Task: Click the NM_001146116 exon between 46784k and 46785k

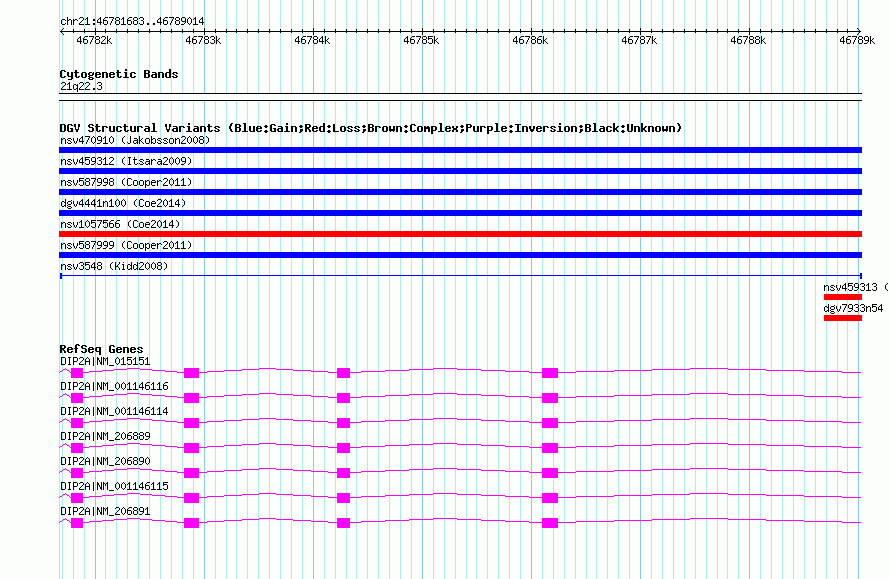Action: coord(343,398)
